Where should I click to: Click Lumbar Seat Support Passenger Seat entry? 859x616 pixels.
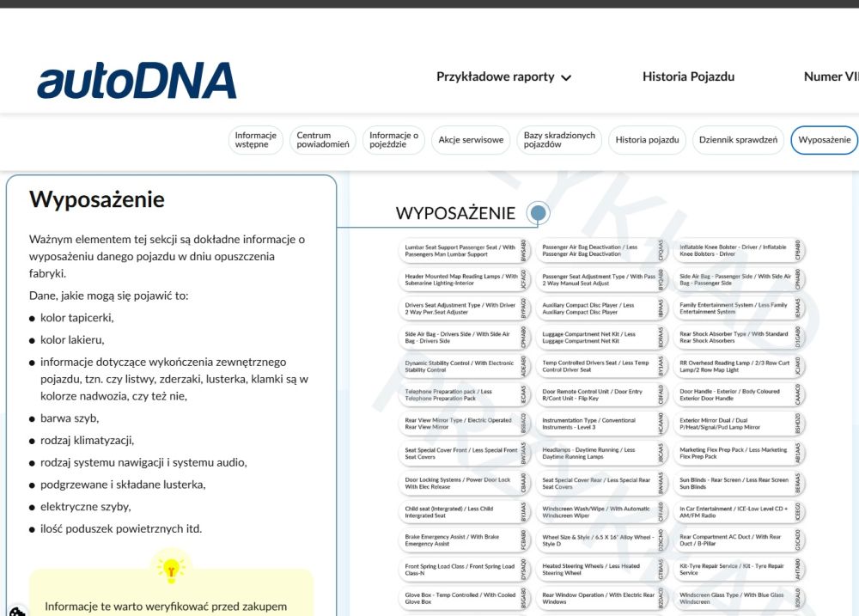click(463, 251)
